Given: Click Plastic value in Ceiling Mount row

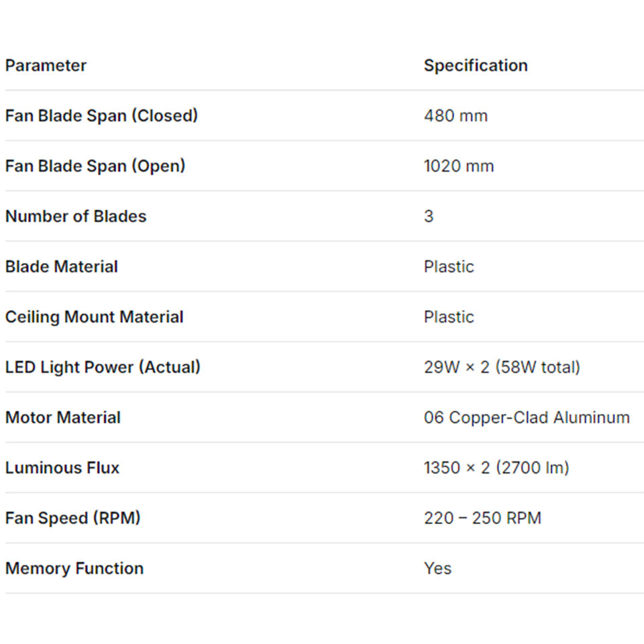Looking at the screenshot, I should click(449, 317).
